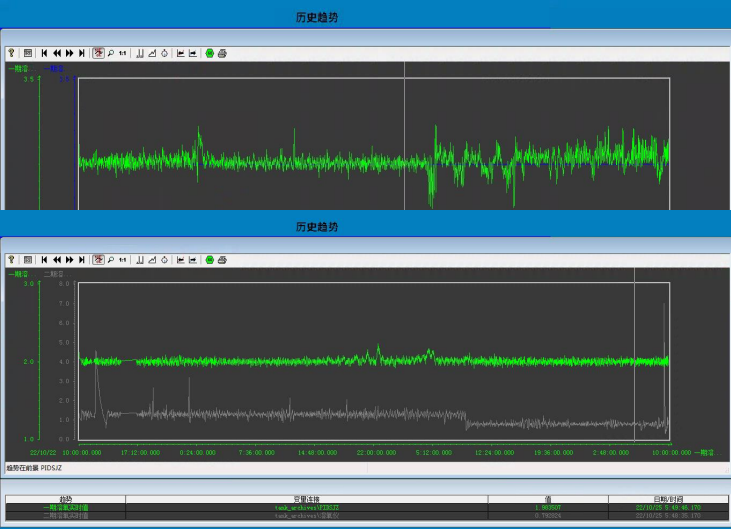Jump to last data record in lower trend
Screen dimensions: 731x529
click(x=82, y=260)
